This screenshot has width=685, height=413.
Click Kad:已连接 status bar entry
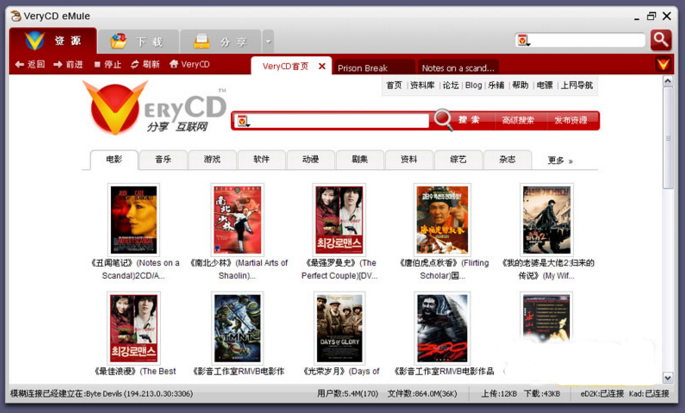[x=649, y=394]
